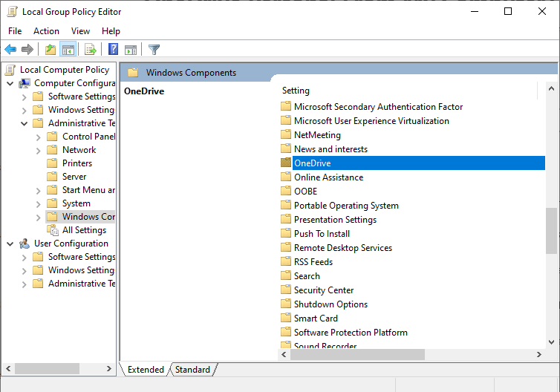Collapse the User Configuration node
This screenshot has width=560, height=392.
[x=10, y=244]
